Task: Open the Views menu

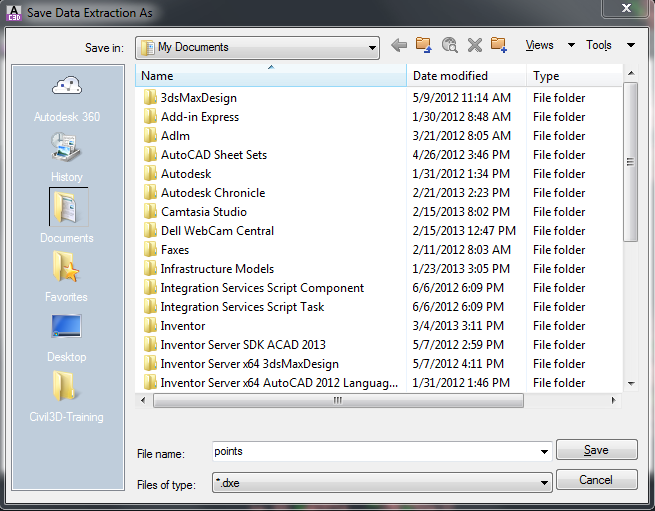Action: (x=539, y=45)
